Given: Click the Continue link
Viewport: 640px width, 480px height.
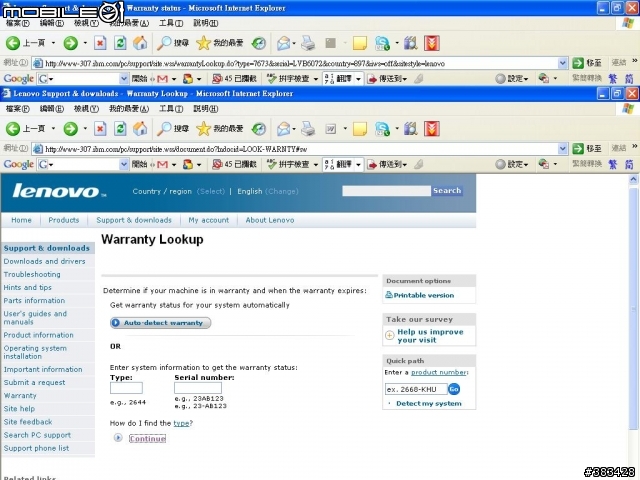Looking at the screenshot, I should [147, 438].
